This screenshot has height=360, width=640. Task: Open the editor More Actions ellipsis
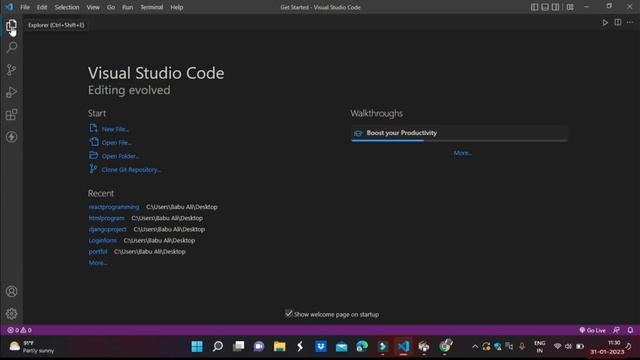coord(630,22)
